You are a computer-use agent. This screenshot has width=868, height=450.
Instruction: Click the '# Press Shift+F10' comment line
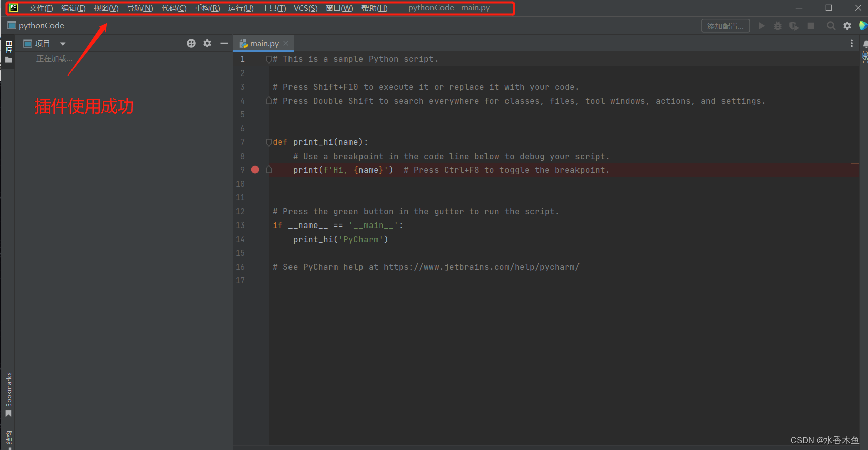pos(426,87)
